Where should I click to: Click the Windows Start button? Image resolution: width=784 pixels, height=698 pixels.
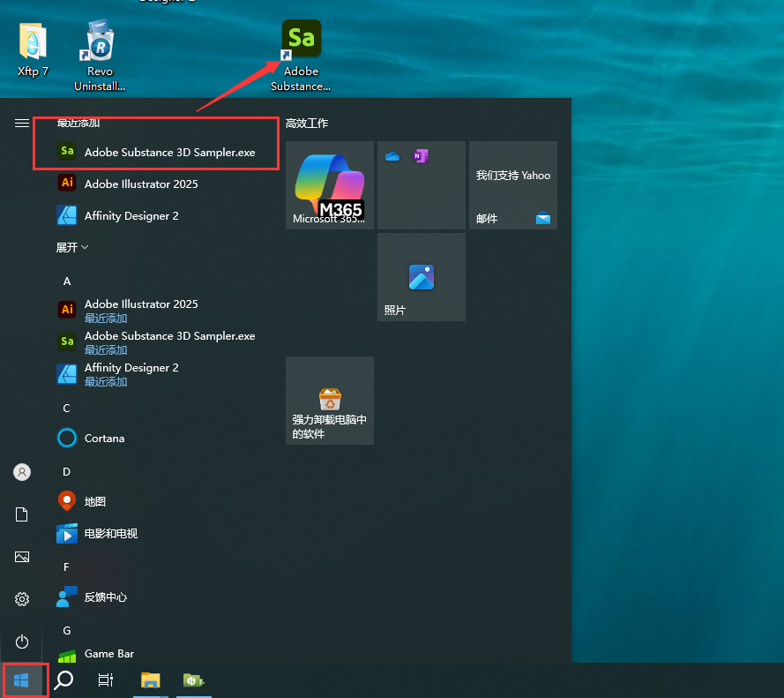(x=22, y=679)
